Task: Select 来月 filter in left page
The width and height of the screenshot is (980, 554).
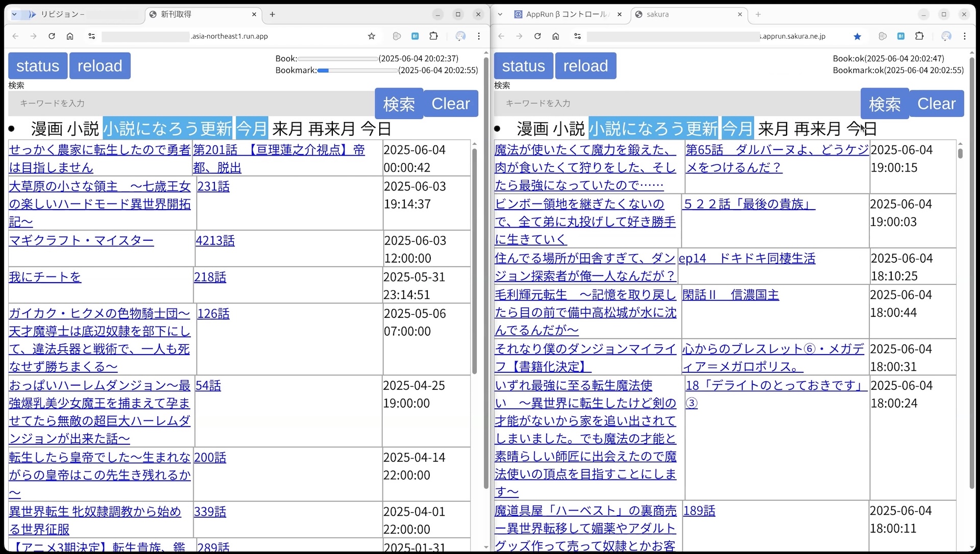Action: [288, 129]
